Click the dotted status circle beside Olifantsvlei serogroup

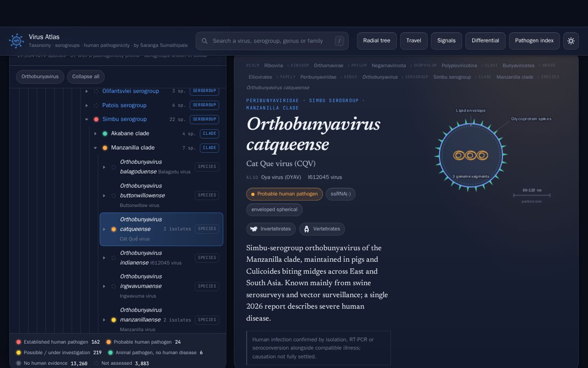tap(96, 91)
